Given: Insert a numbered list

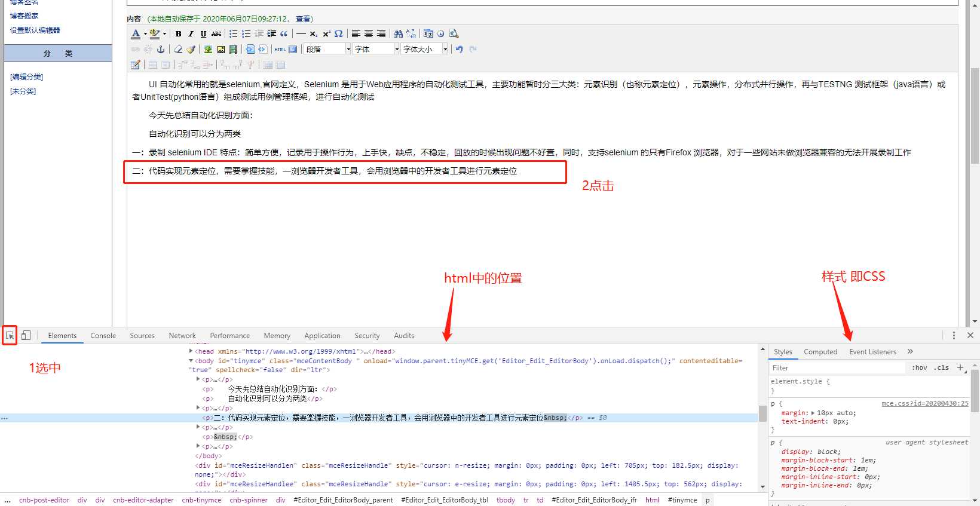Looking at the screenshot, I should (246, 34).
